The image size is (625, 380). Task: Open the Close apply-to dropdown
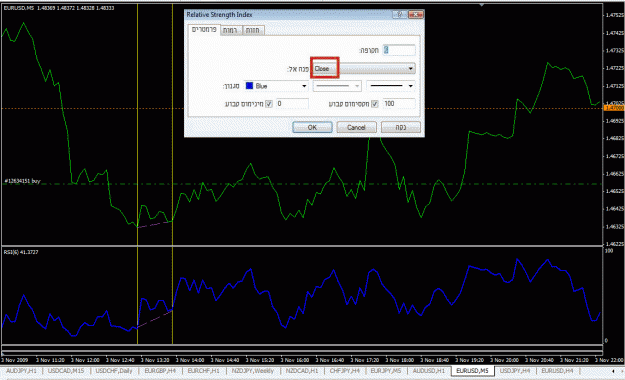click(364, 69)
